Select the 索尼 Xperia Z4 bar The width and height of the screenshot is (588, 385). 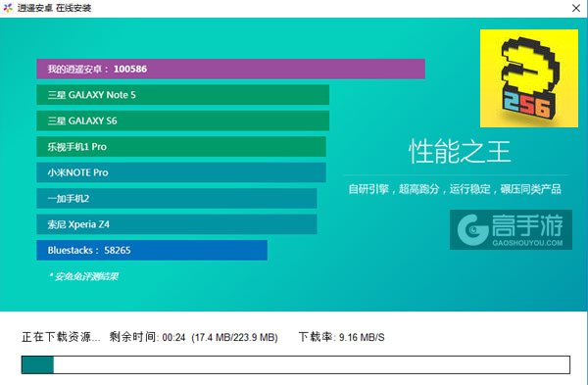pos(176,224)
